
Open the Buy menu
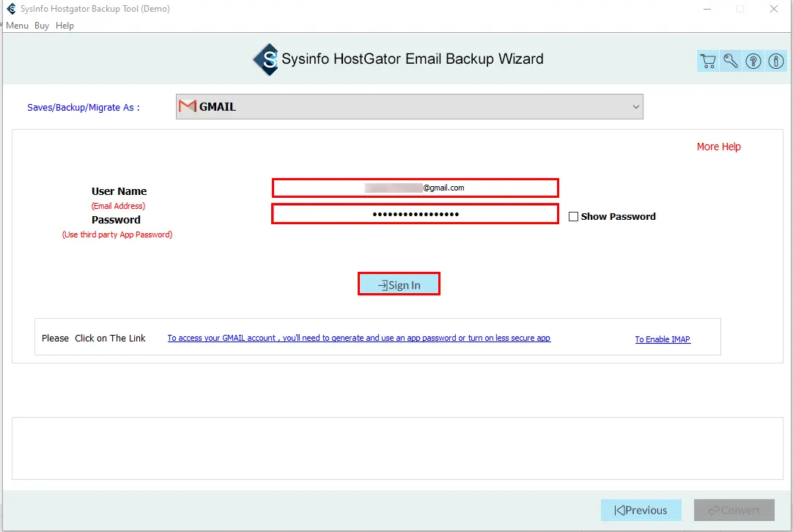(42, 26)
